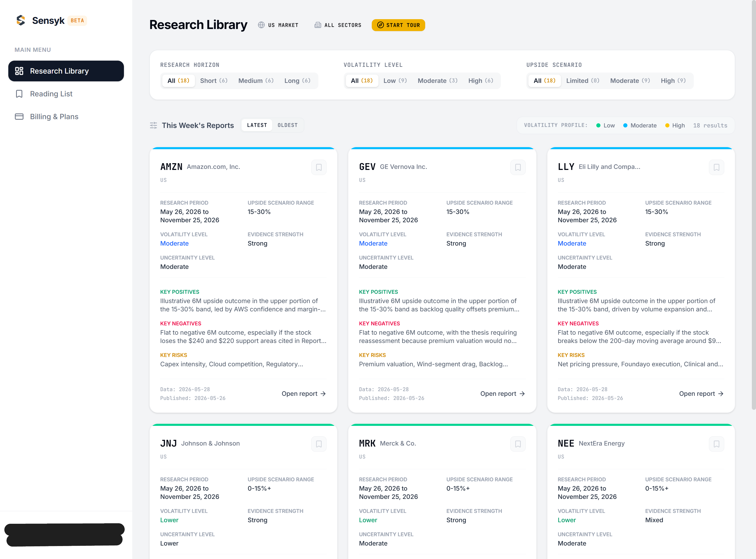Click the NEE ticker heading
Viewport: 756px width, 559px height.
pos(566,444)
